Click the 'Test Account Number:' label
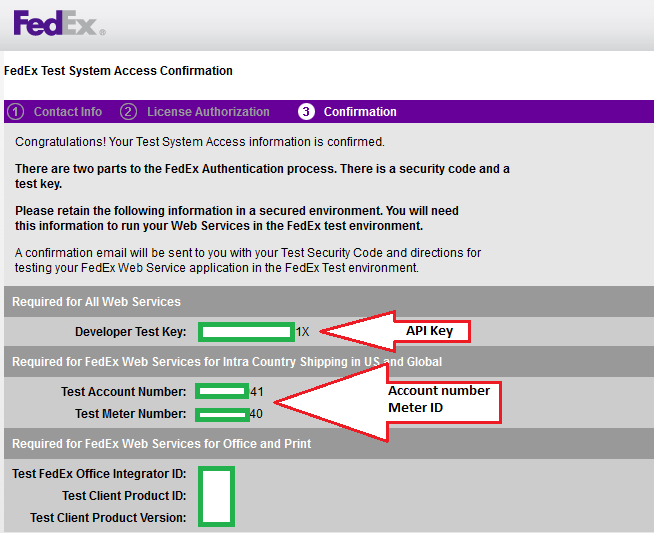Image resolution: width=654 pixels, height=533 pixels. tap(123, 392)
